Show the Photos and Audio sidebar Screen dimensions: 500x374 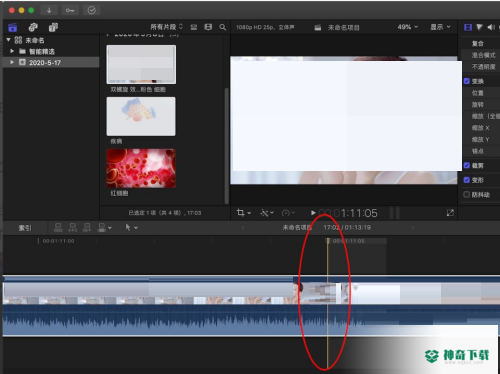pyautogui.click(x=33, y=27)
